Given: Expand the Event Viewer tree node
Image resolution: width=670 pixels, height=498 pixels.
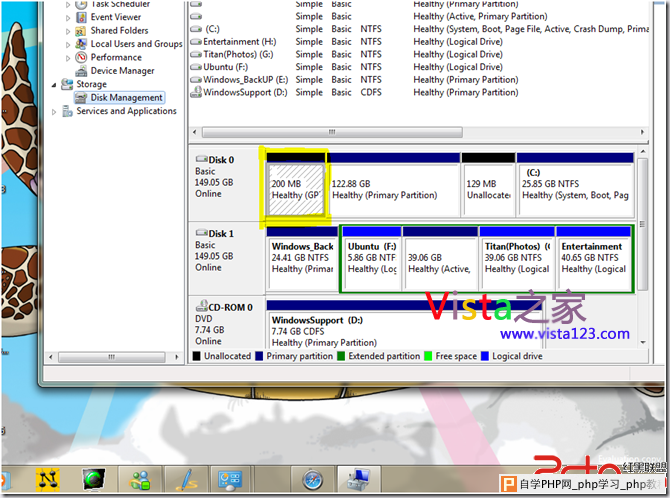Looking at the screenshot, I should point(68,18).
